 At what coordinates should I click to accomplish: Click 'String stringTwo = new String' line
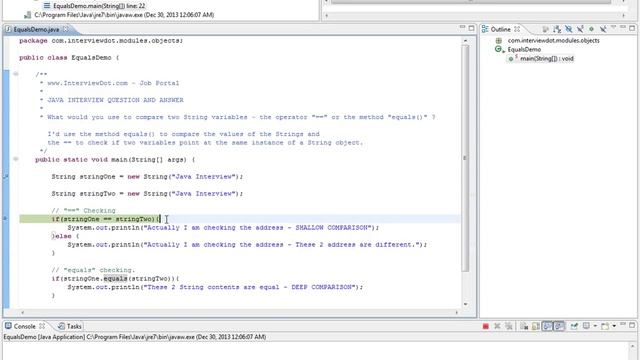pos(147,193)
